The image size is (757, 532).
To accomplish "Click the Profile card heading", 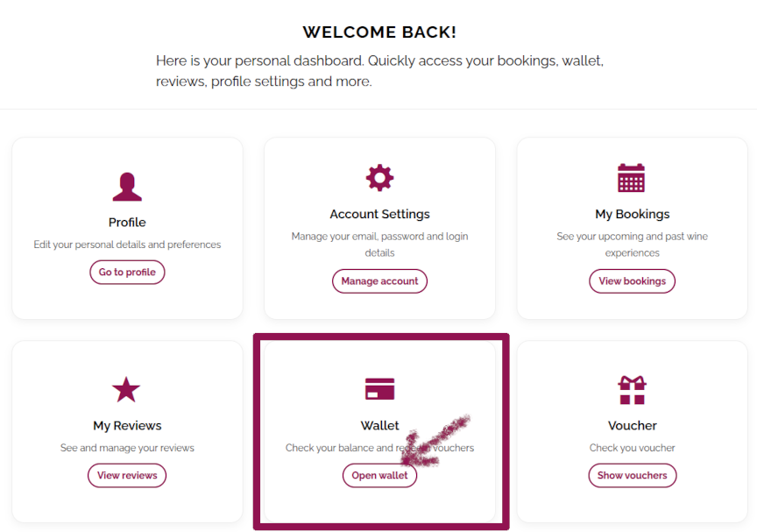I will pos(127,222).
